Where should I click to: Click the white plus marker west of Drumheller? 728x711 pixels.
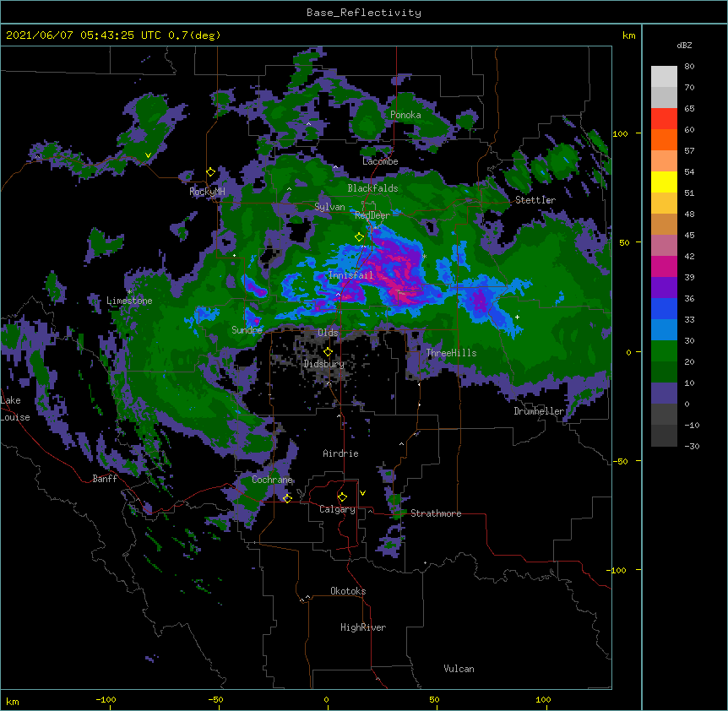pos(517,317)
